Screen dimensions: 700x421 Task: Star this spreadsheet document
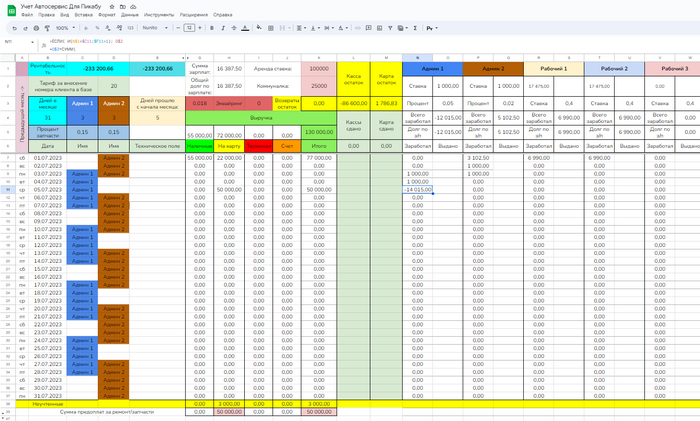click(x=112, y=7)
